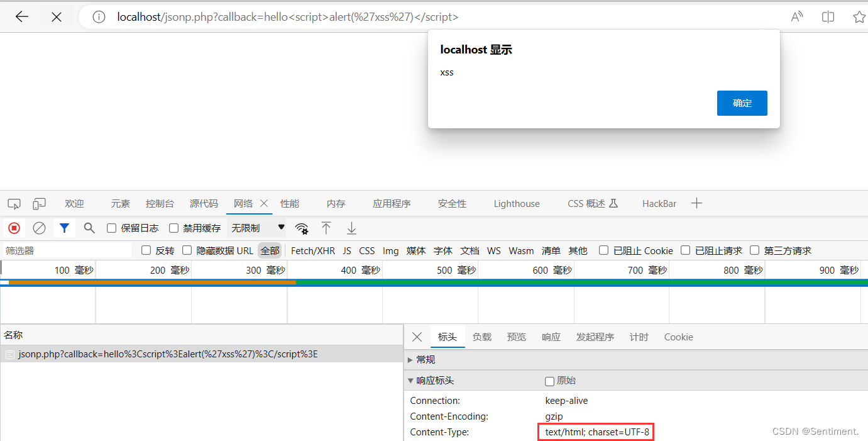Viewport: 868px width, 441px height.
Task: Select the Preview (预览) detail tab
Action: pos(517,337)
